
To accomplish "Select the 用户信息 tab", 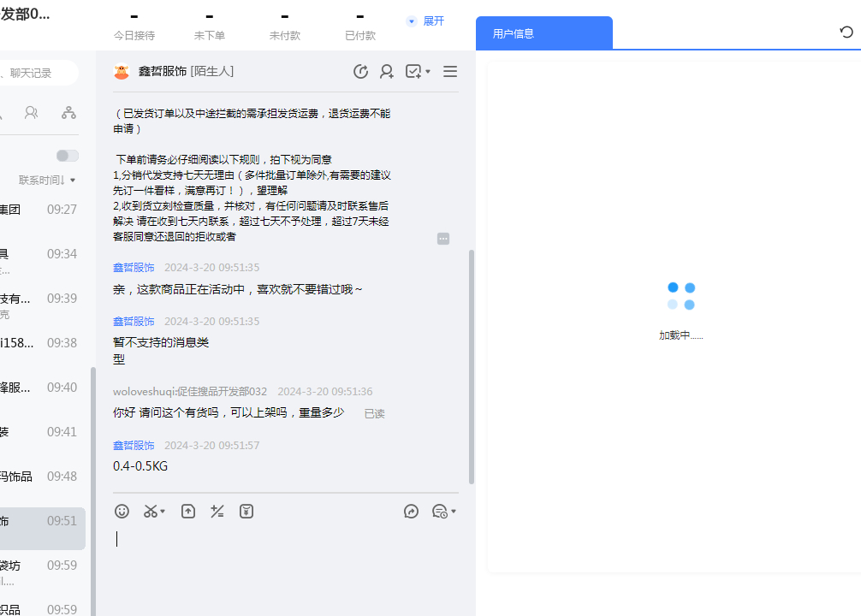I will click(543, 33).
